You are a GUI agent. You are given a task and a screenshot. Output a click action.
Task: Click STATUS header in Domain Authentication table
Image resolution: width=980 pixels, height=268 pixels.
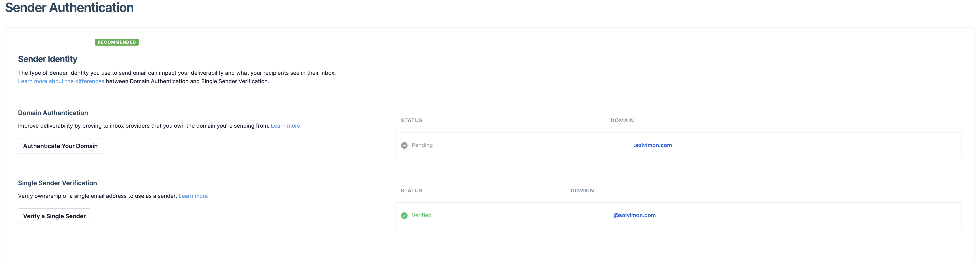411,120
